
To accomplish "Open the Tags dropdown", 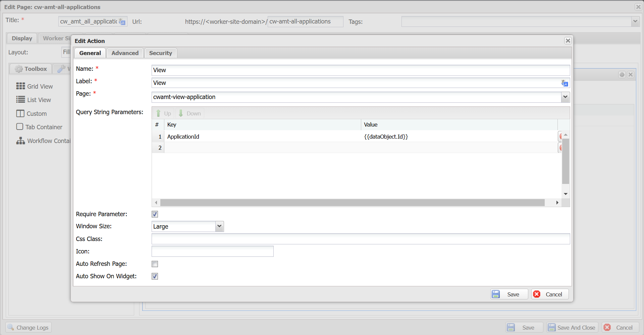I will coord(635,21).
